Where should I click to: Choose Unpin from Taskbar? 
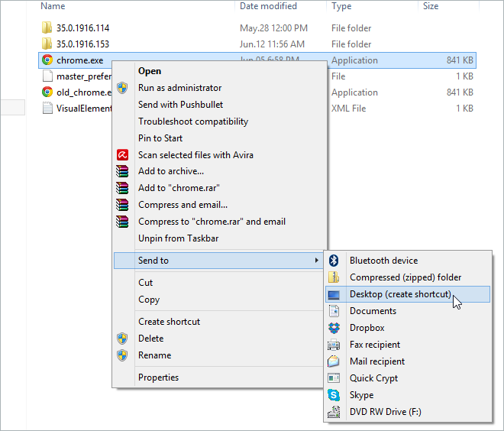221,238
